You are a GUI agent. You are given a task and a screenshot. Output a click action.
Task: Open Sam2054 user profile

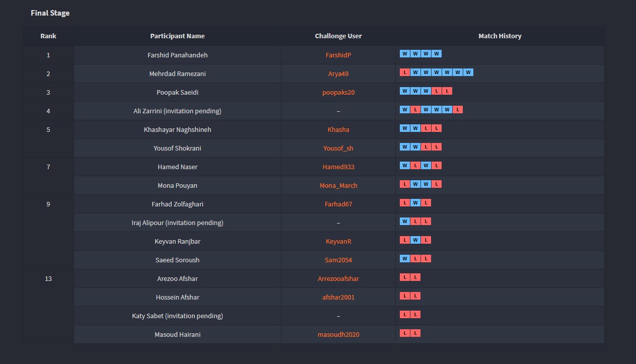[338, 260]
